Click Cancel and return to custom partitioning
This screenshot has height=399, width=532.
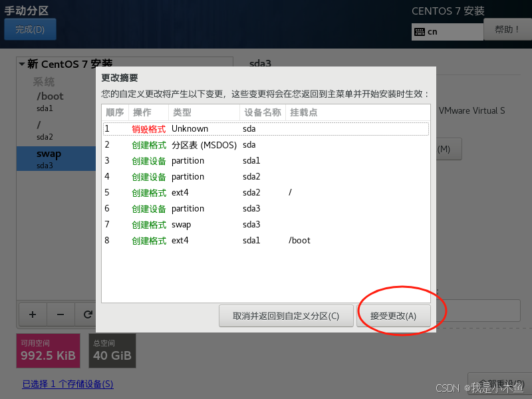(286, 316)
